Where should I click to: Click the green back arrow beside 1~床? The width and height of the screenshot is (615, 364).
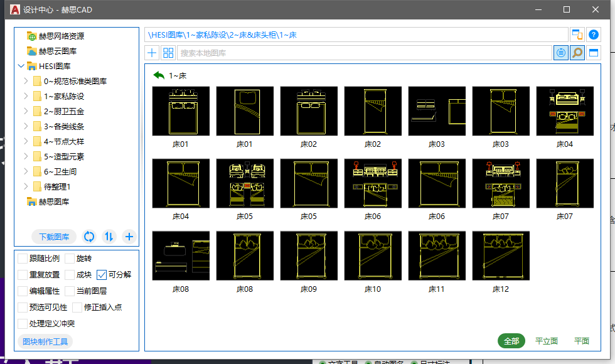(159, 75)
